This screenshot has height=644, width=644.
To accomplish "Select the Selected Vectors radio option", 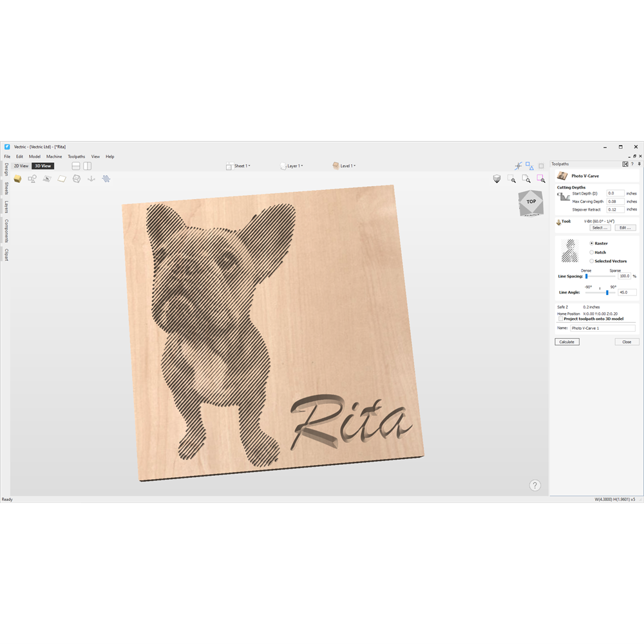I will (x=591, y=261).
